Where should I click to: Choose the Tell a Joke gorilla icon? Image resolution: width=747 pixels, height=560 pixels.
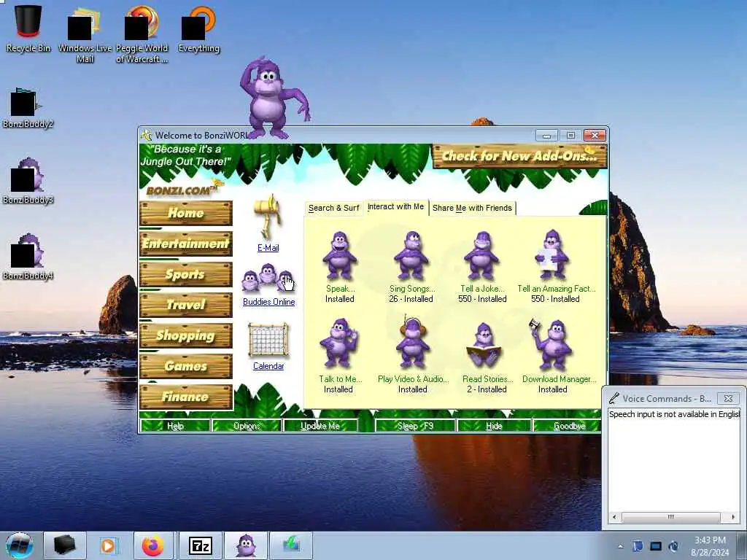pos(481,256)
